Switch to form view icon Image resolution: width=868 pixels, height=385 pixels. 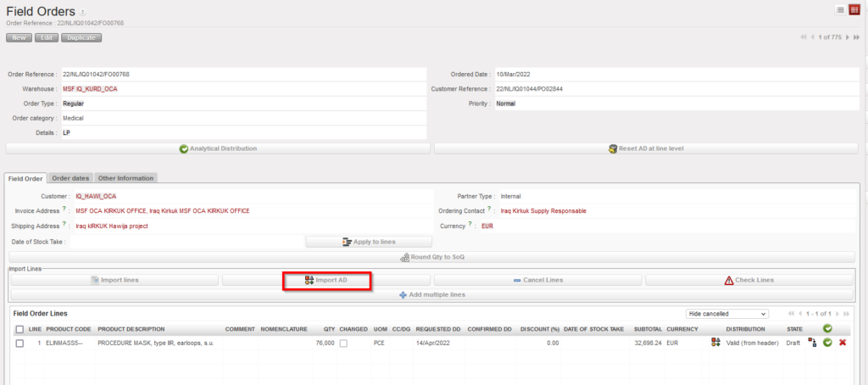click(x=854, y=9)
